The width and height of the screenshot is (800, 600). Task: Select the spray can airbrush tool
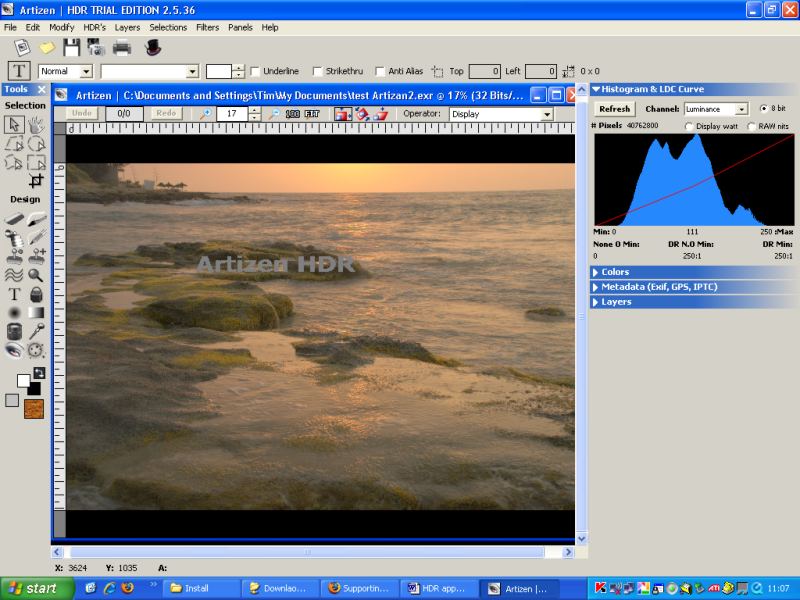click(x=14, y=238)
